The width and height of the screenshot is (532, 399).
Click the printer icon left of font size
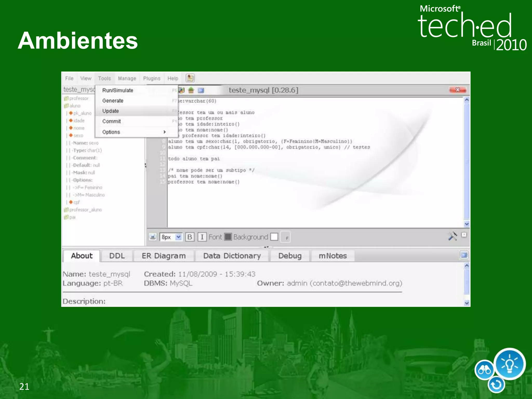click(153, 237)
